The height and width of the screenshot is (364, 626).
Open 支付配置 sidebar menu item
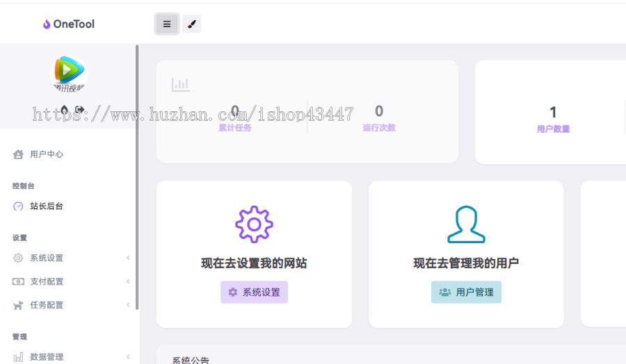coord(47,281)
